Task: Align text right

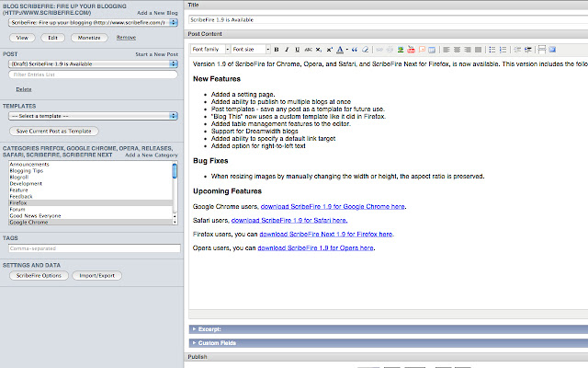Action: [468, 50]
